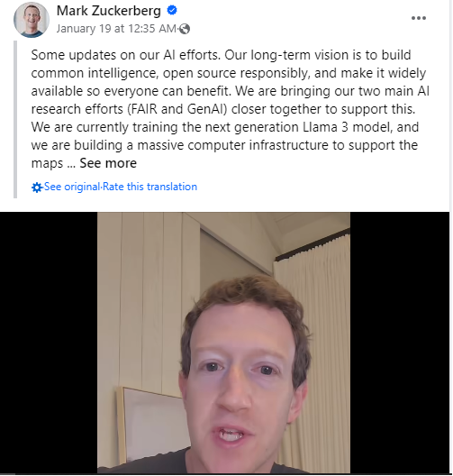Image resolution: width=453 pixels, height=476 pixels.
Task: Click the Mark Zuckerberg name link
Action: (x=109, y=11)
